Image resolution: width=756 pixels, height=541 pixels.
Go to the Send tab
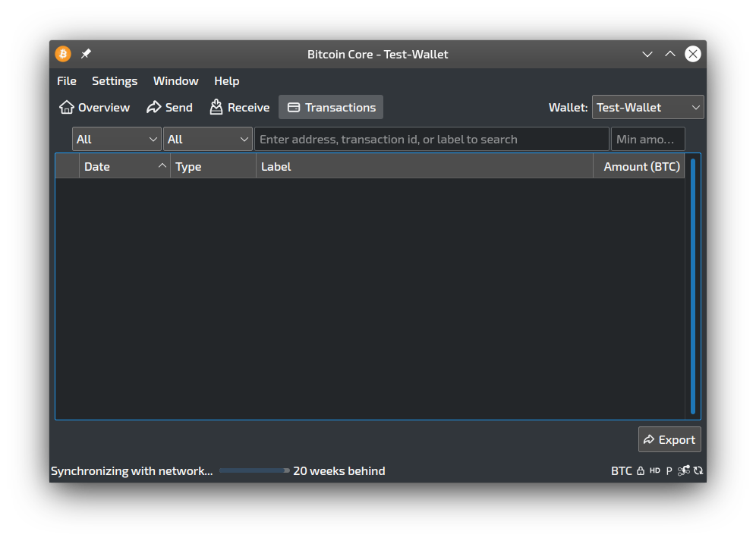170,107
